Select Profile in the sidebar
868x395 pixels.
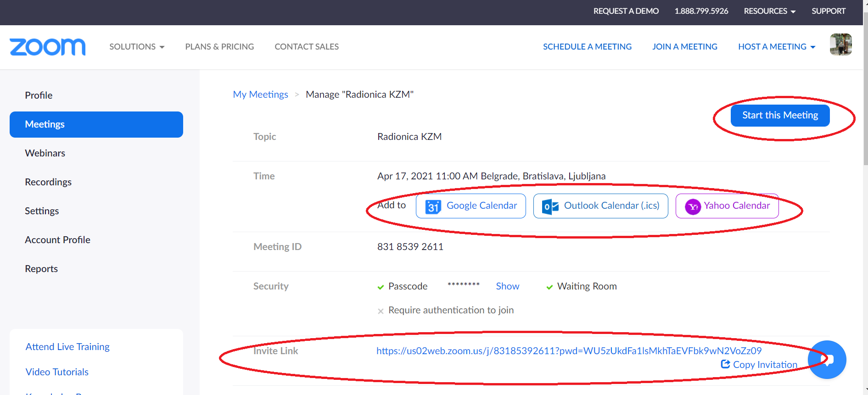[96, 95]
